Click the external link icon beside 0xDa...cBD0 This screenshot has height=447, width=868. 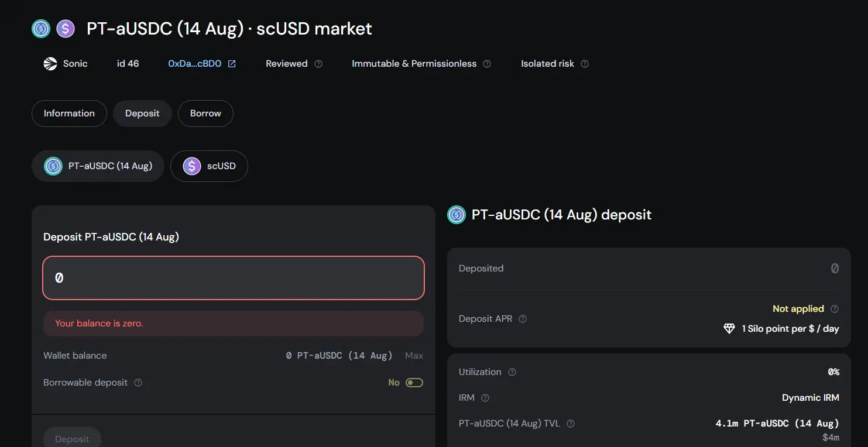(x=232, y=64)
